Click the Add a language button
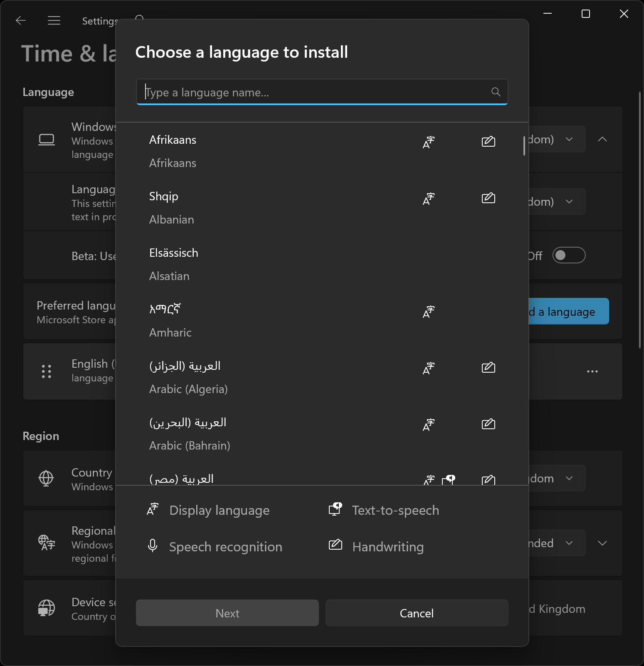 tap(568, 311)
